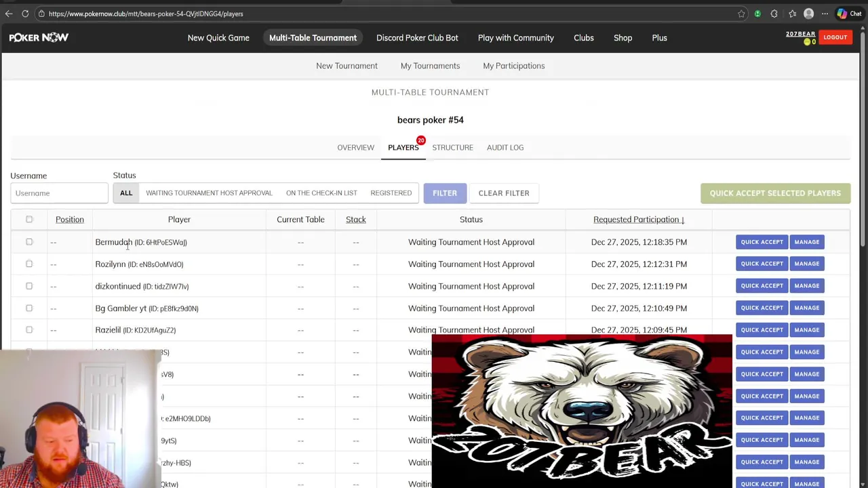Open the Plus nav item
The image size is (868, 488).
[659, 38]
